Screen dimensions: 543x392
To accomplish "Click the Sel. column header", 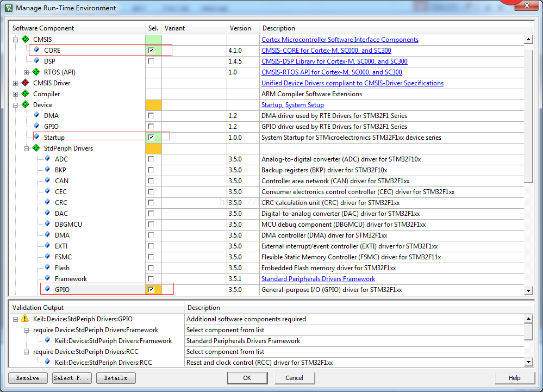I will pyautogui.click(x=153, y=28).
